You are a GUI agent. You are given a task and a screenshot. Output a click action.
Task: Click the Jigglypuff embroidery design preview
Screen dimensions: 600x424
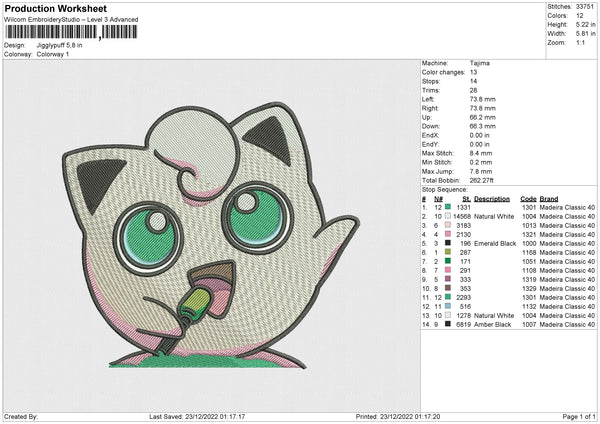[x=211, y=236]
